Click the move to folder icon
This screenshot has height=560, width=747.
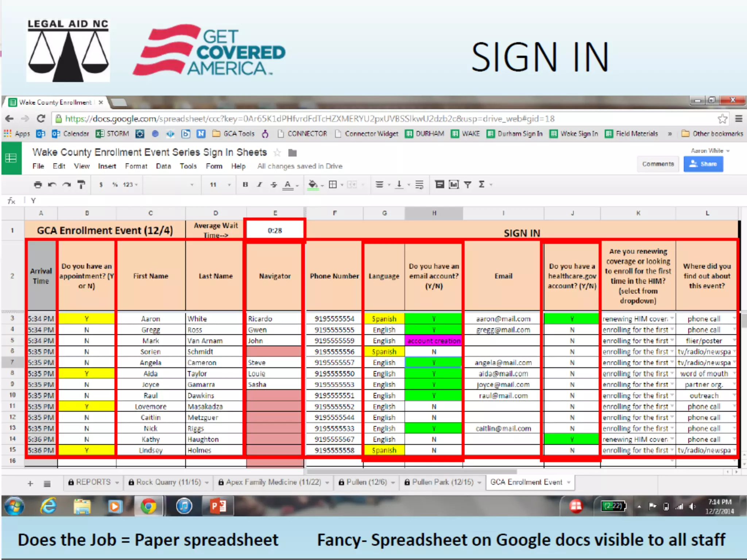tap(293, 153)
